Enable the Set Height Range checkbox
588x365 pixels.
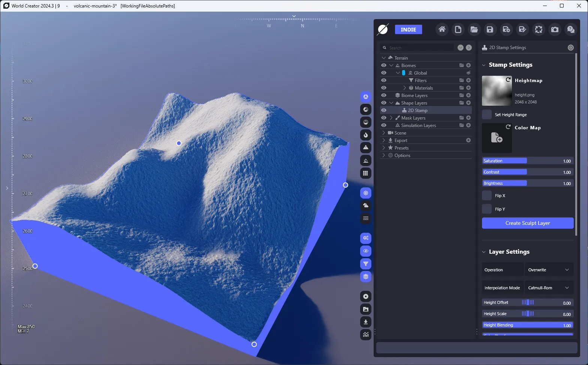[x=487, y=114]
